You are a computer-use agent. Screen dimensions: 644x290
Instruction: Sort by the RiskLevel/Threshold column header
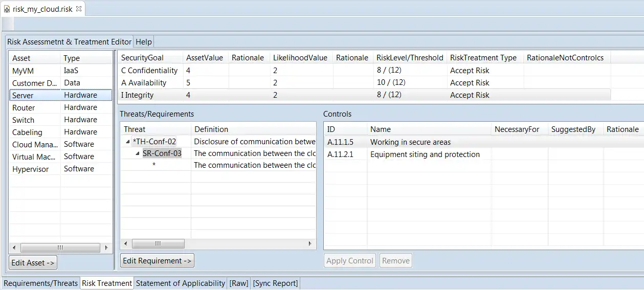[409, 58]
